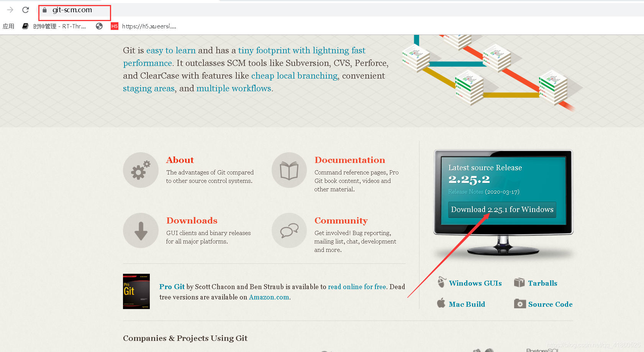Open the 'cheap local branching' link
Image resolution: width=644 pixels, height=352 pixels.
[295, 76]
